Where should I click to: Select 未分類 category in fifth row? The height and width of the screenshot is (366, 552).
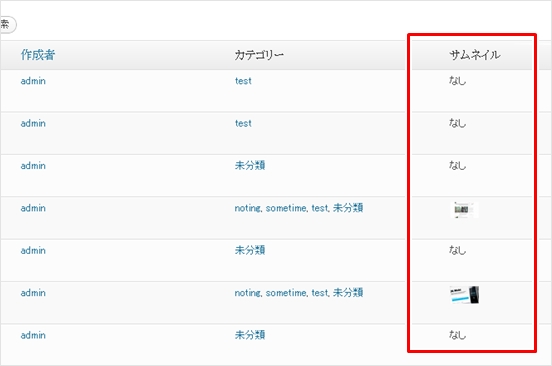tap(250, 251)
